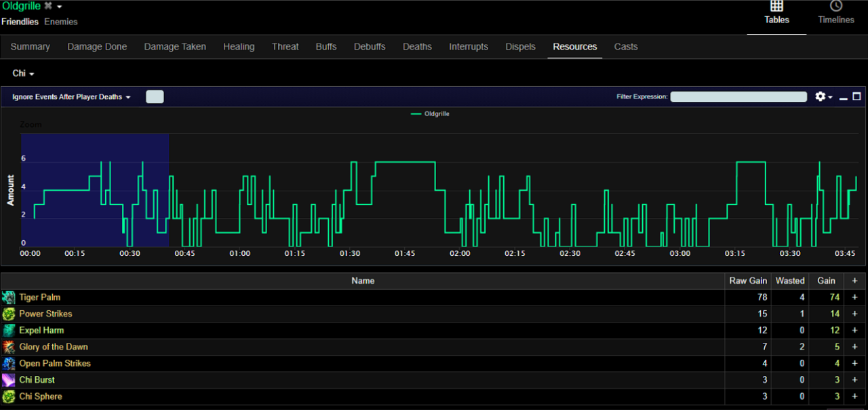Click the Chi Burst spell icon
868x410 pixels.
tap(9, 380)
